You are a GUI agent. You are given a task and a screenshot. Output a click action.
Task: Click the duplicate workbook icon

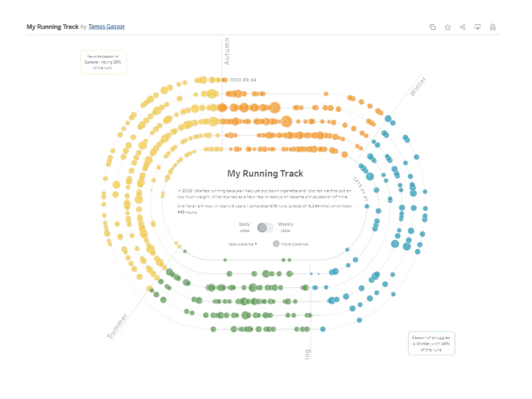pyautogui.click(x=433, y=28)
